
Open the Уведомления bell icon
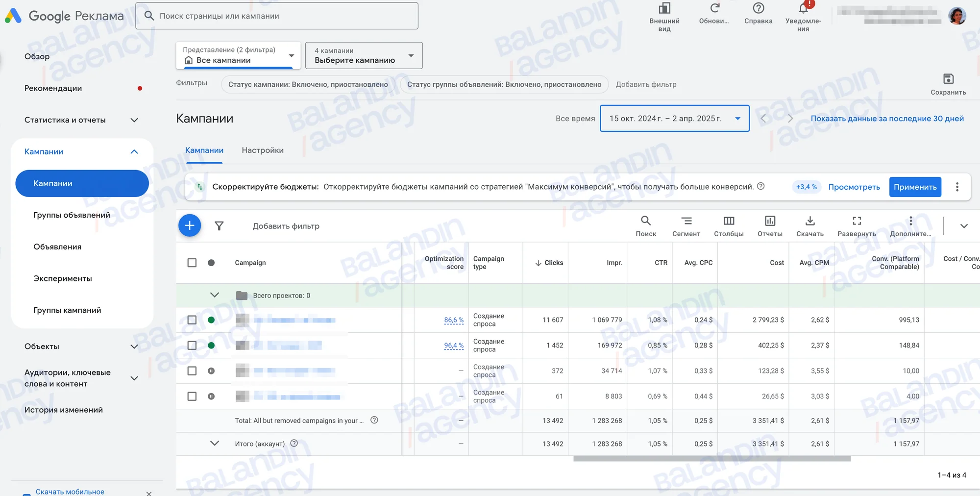803,8
